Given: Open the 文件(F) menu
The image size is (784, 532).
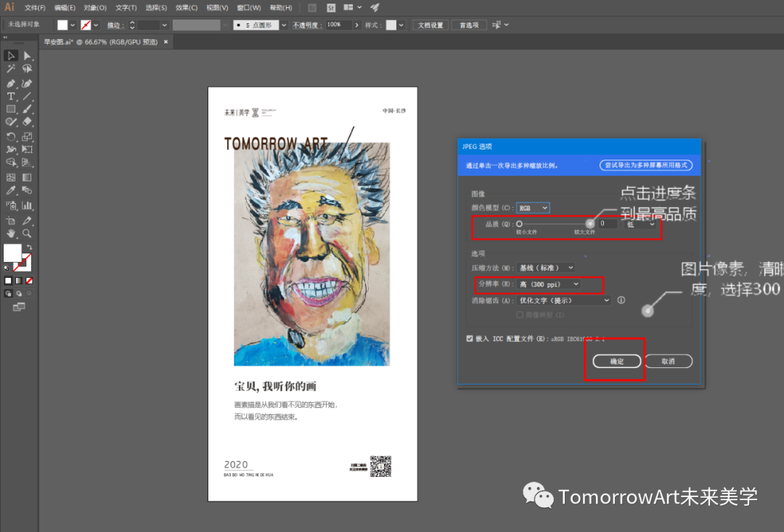Looking at the screenshot, I should (35, 8).
